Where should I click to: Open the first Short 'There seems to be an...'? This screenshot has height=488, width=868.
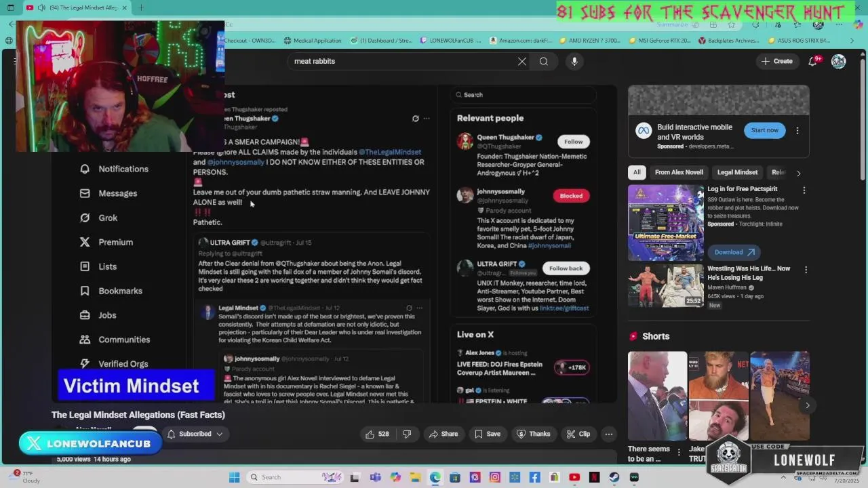657,395
